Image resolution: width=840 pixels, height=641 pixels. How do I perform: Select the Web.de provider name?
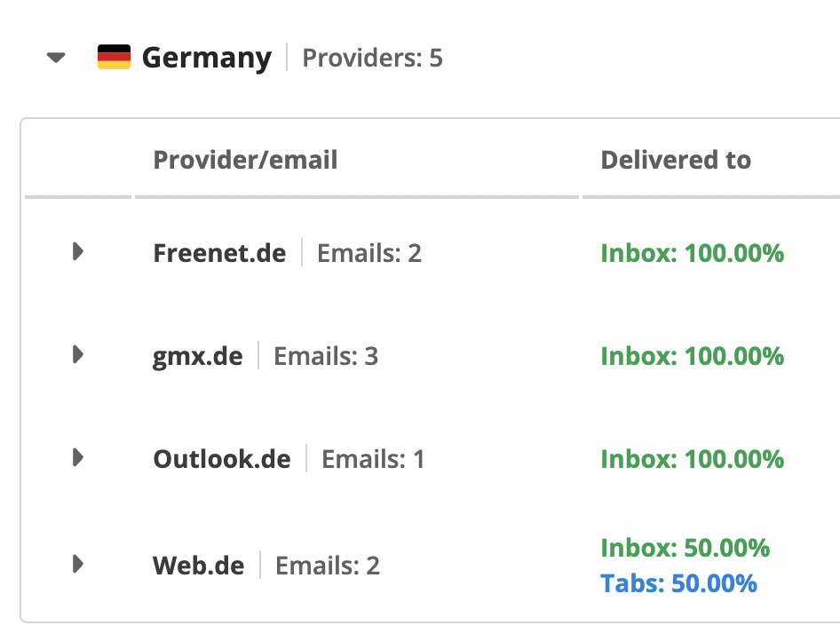tap(198, 566)
